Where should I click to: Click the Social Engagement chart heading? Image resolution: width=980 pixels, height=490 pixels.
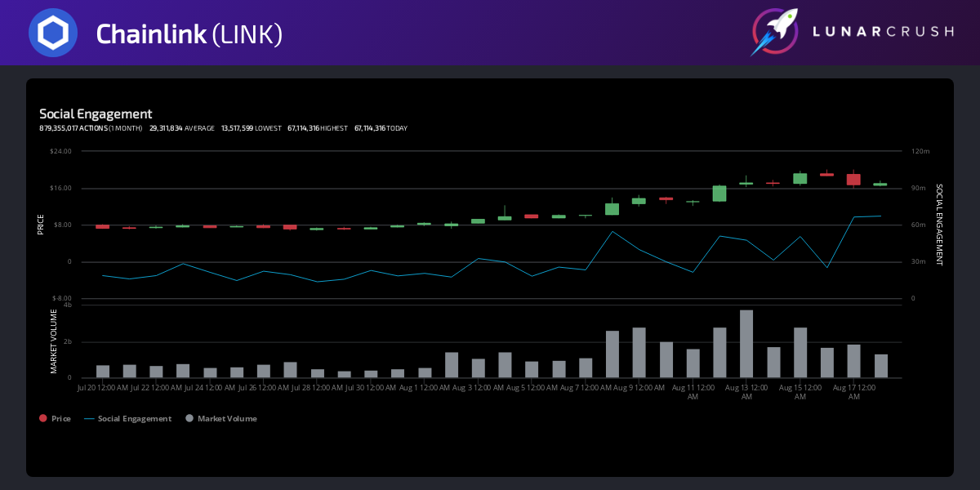point(96,114)
